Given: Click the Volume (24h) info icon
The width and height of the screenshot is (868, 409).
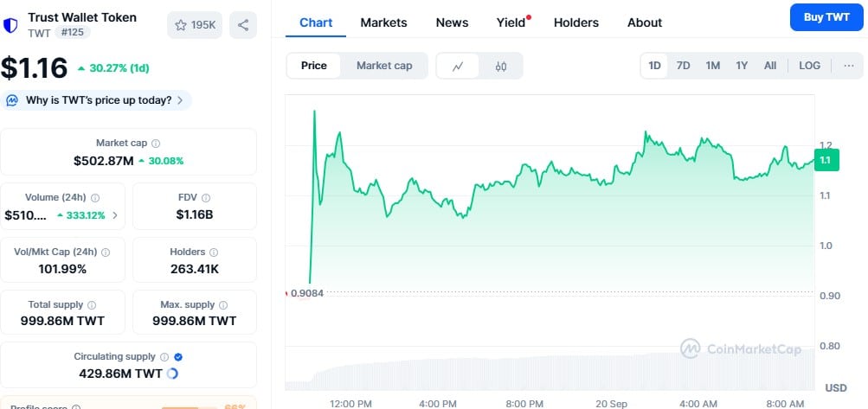Looking at the screenshot, I should (x=95, y=197).
